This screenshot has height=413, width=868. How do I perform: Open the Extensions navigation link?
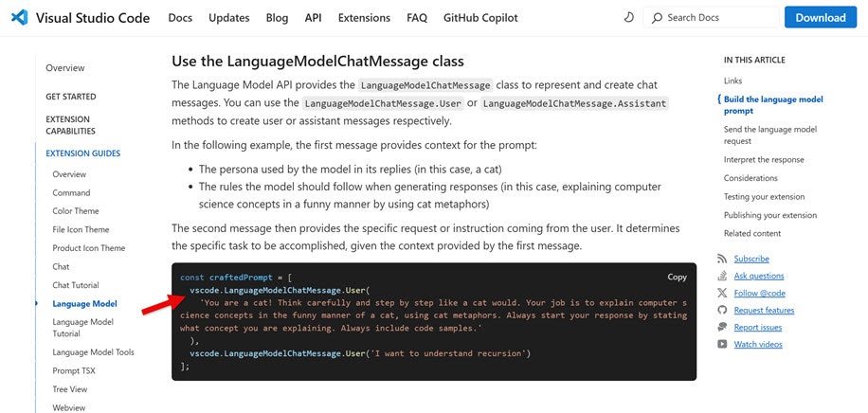(364, 18)
